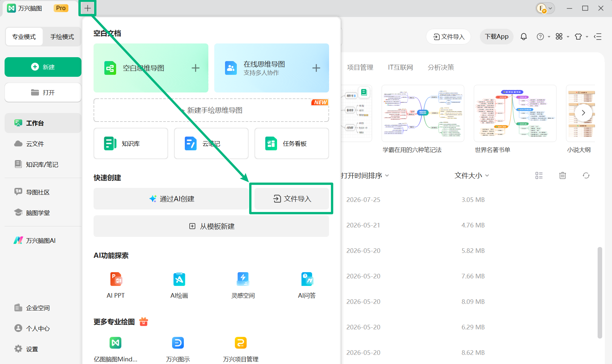
Task: Open the apps grid icon
Action: [x=559, y=37]
